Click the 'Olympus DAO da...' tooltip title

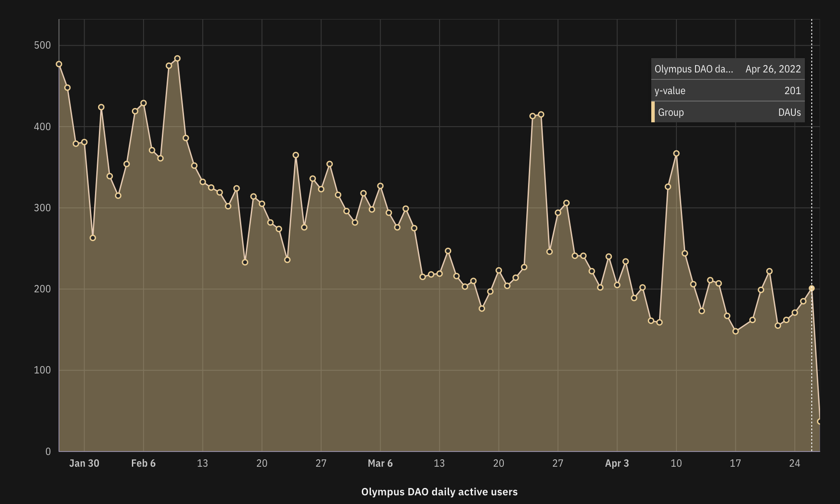tap(694, 69)
